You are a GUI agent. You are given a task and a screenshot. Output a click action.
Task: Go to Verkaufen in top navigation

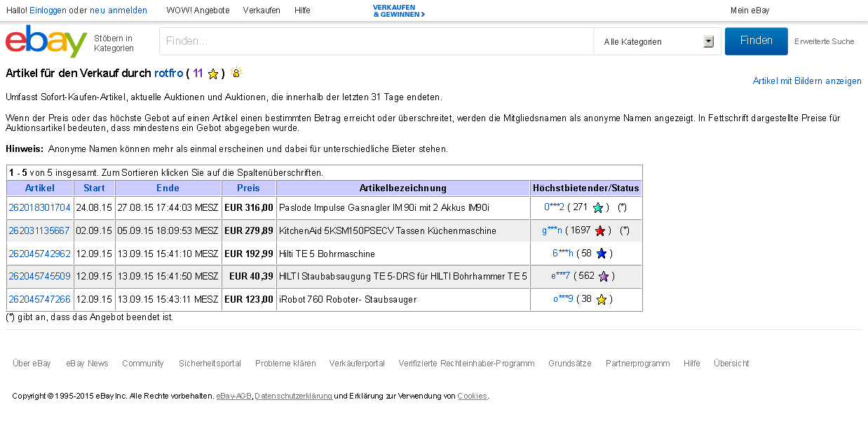click(262, 11)
